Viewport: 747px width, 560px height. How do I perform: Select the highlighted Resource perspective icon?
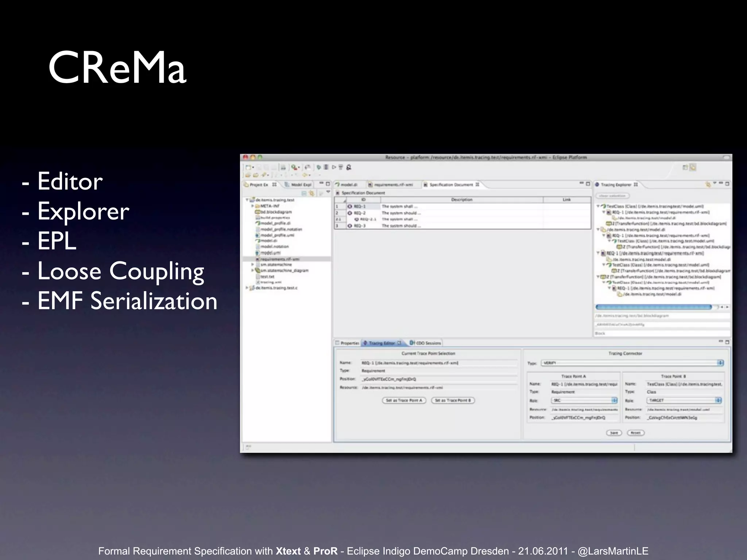coord(693,167)
